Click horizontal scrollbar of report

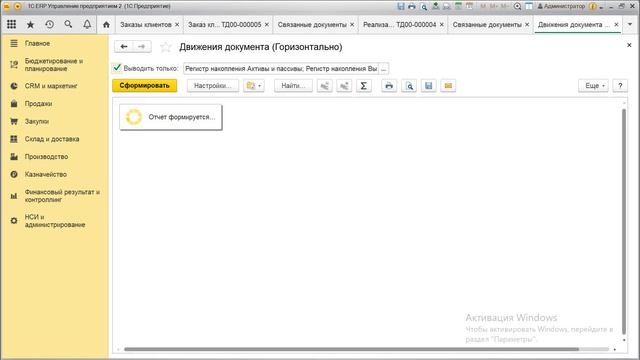tap(351, 349)
